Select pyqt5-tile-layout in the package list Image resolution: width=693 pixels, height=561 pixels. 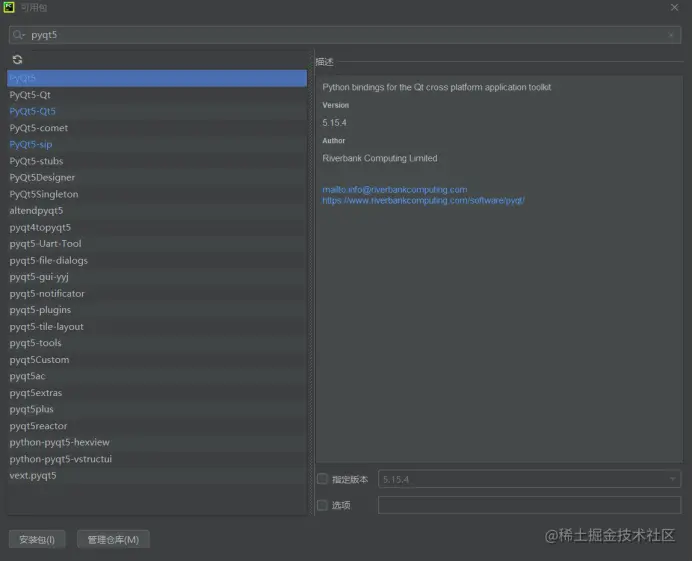157,327
